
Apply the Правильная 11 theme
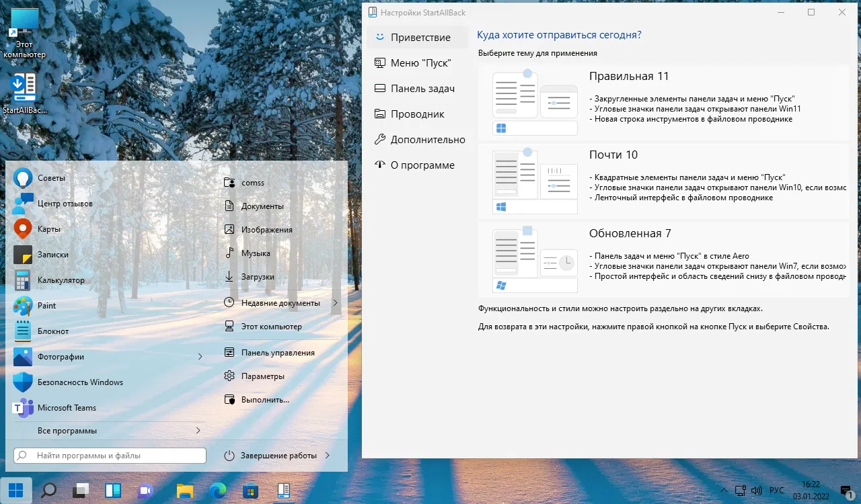coord(663,103)
